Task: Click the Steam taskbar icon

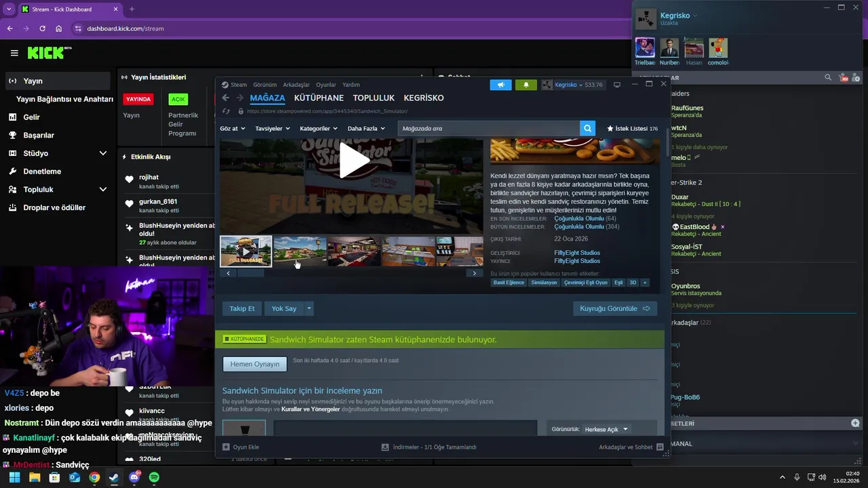Action: click(114, 477)
